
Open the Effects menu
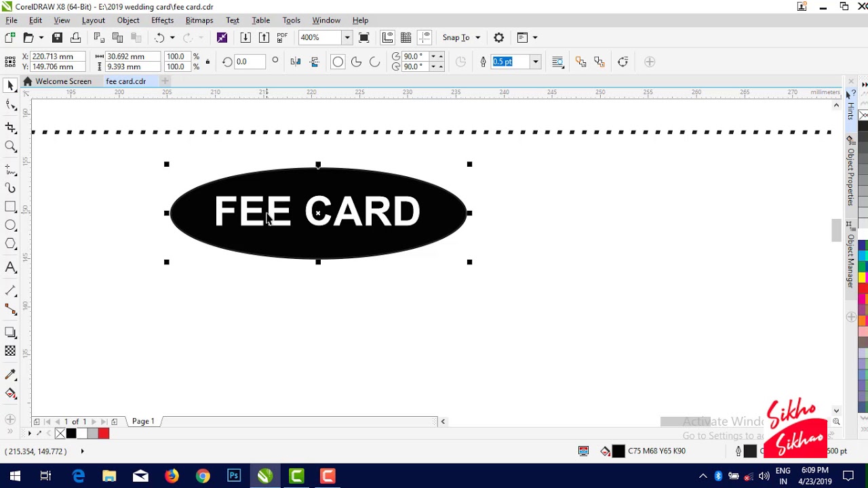click(162, 20)
